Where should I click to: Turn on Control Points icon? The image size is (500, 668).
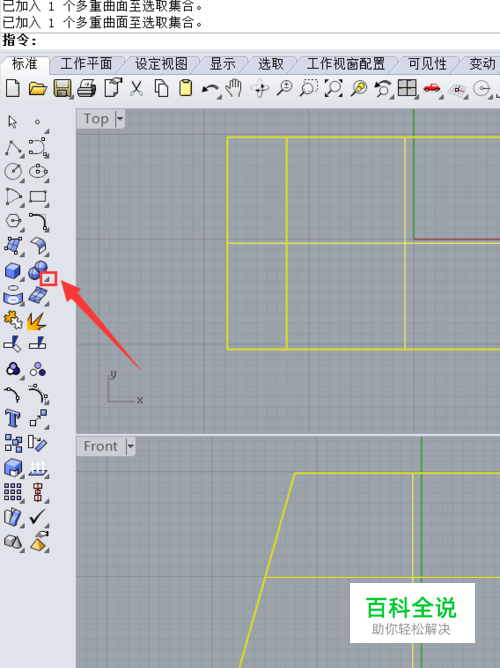pyautogui.click(x=38, y=394)
